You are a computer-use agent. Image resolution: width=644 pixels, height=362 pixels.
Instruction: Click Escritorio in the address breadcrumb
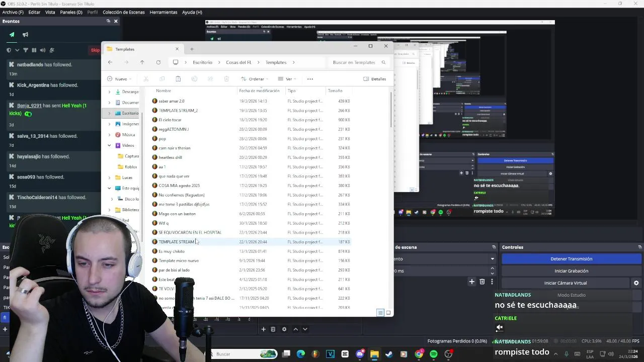202,62
